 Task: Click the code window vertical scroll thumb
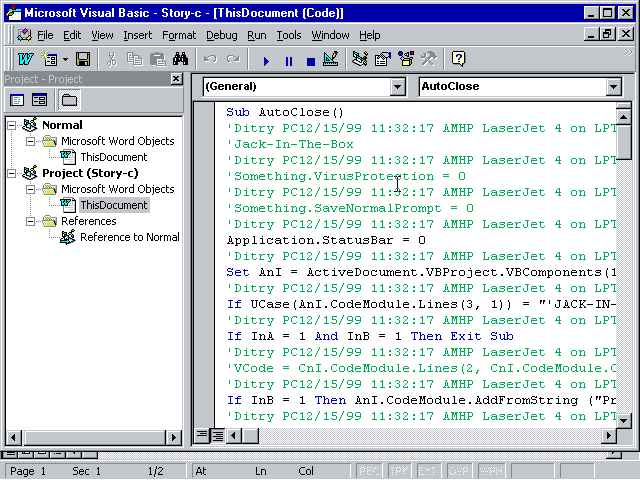623,143
